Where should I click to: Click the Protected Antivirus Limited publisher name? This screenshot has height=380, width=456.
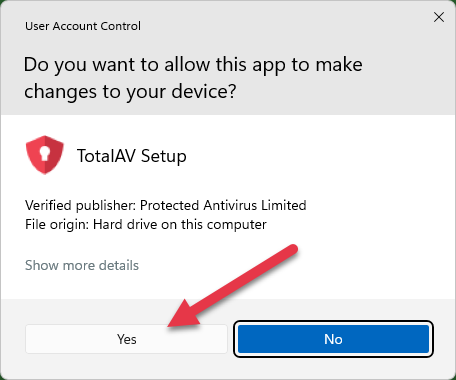click(x=223, y=205)
